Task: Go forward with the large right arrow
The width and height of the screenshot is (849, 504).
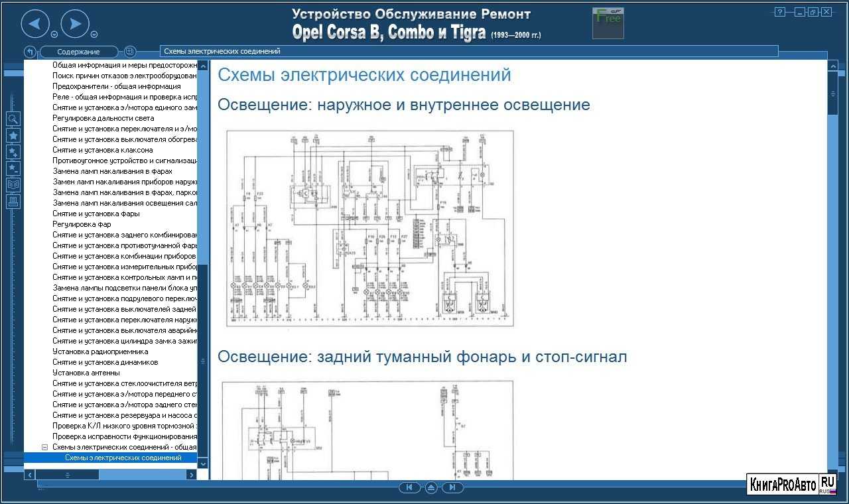Action: (75, 25)
